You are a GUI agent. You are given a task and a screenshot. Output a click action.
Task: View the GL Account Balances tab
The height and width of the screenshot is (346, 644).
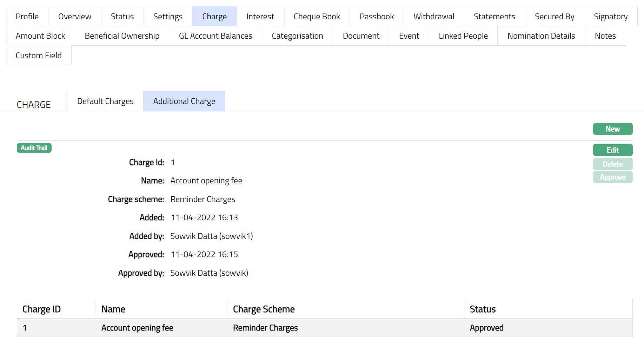[x=215, y=36]
